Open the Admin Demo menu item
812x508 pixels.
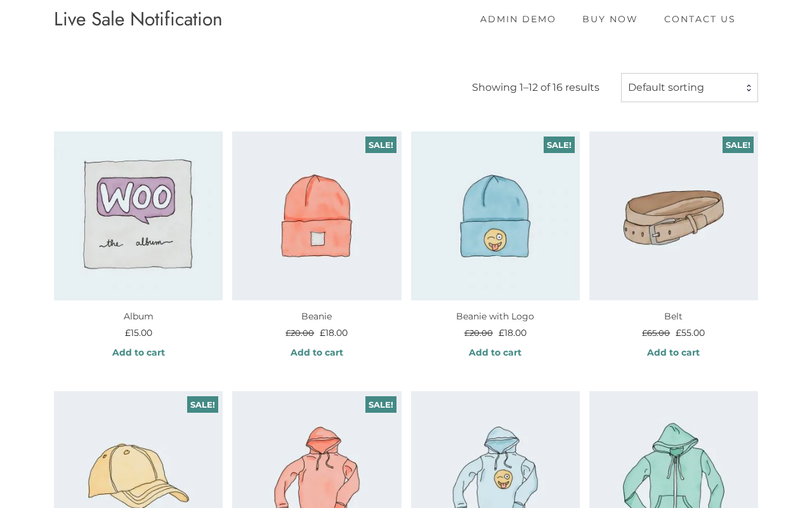[x=518, y=19]
